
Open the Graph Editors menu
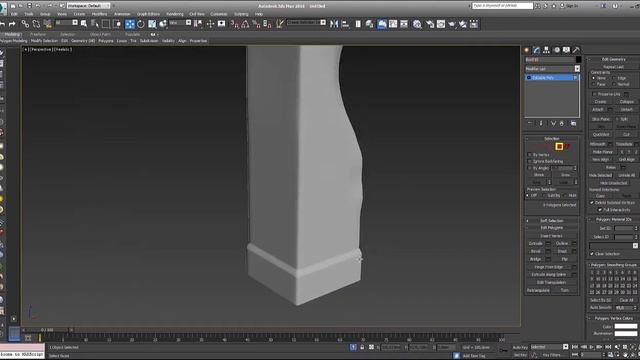148,14
